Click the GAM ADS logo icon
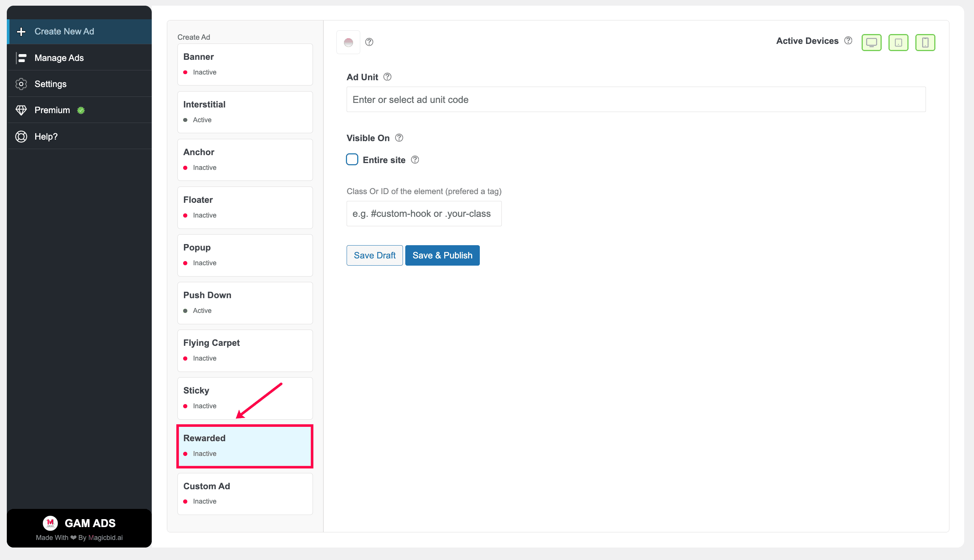 [50, 523]
